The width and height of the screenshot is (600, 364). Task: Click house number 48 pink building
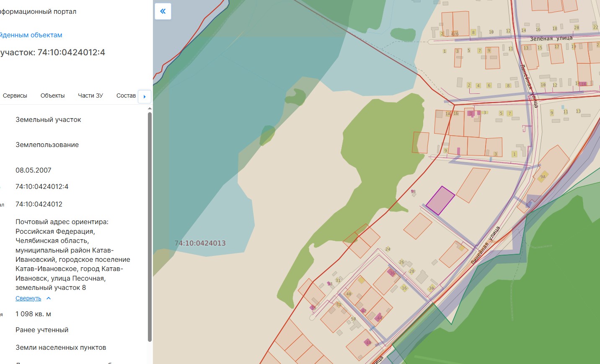click(x=368, y=342)
